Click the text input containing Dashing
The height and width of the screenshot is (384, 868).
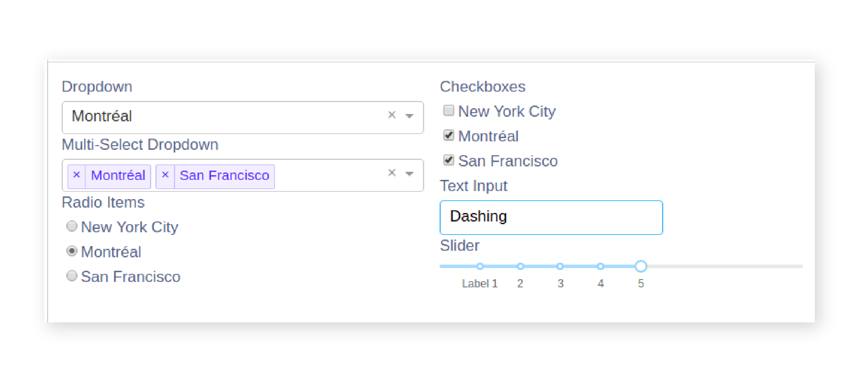coord(551,217)
